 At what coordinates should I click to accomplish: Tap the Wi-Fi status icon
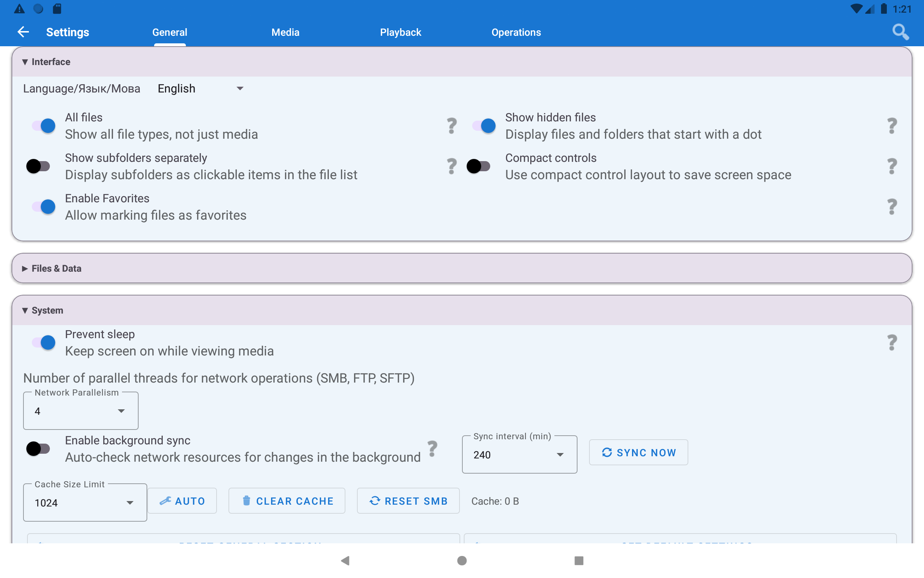pyautogui.click(x=857, y=9)
